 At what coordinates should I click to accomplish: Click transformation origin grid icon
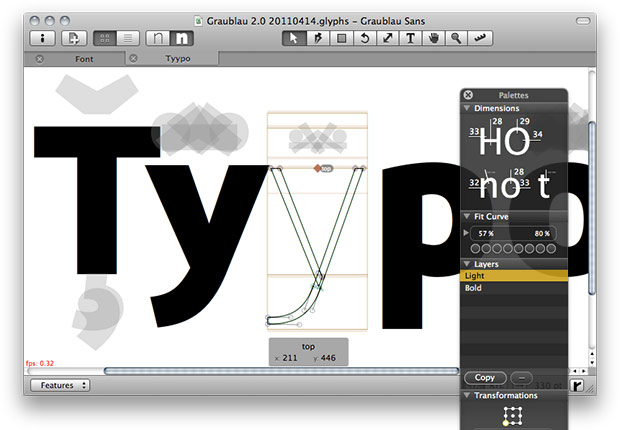coord(513,415)
